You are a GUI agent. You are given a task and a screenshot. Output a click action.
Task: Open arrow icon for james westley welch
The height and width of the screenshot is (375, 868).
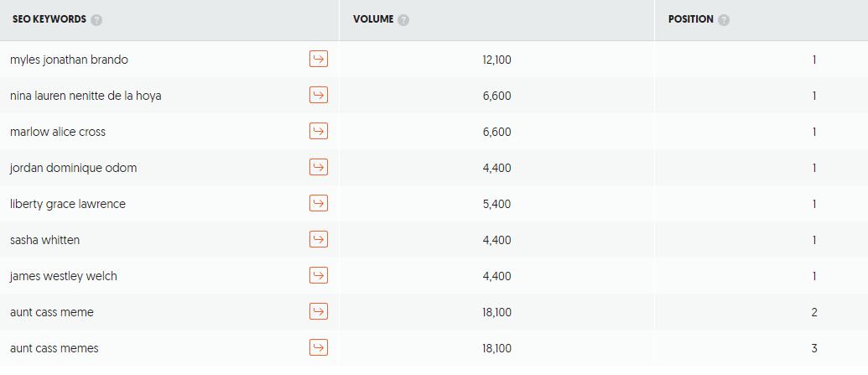[319, 275]
